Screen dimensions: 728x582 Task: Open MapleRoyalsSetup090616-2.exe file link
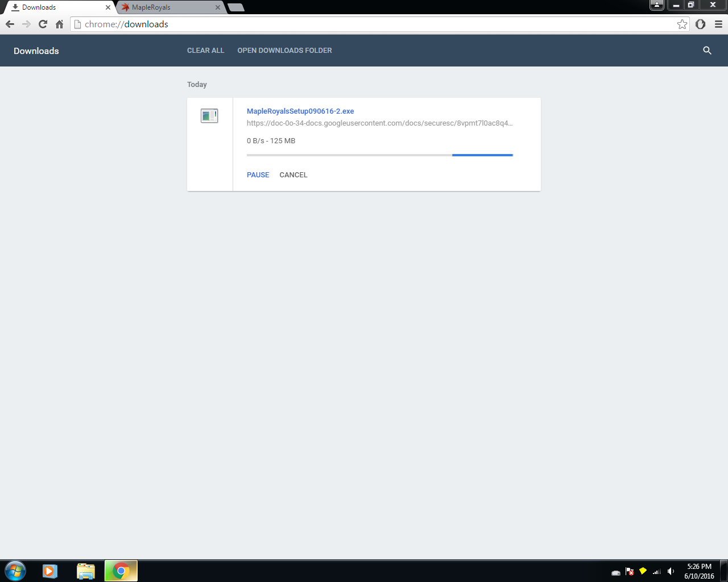[300, 111]
